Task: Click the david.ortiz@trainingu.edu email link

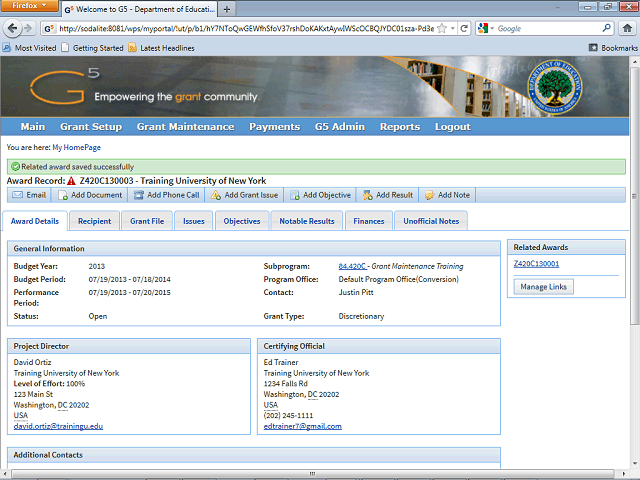Action: (x=58, y=426)
